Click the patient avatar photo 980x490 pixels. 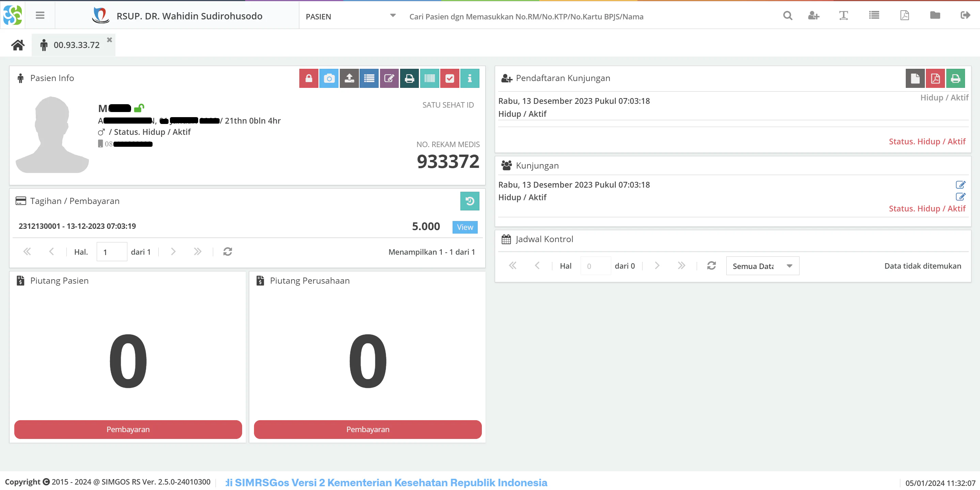[x=52, y=134]
